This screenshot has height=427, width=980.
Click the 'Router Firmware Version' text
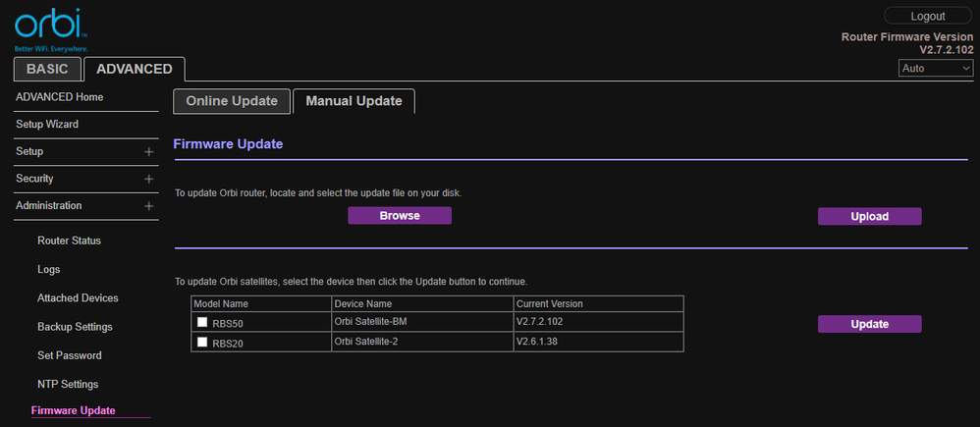pos(907,37)
